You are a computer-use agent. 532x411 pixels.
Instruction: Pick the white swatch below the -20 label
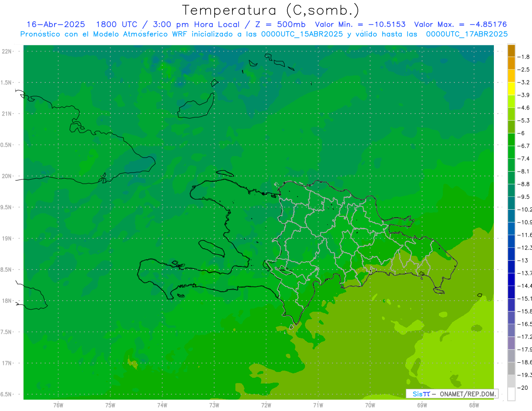coord(511,394)
